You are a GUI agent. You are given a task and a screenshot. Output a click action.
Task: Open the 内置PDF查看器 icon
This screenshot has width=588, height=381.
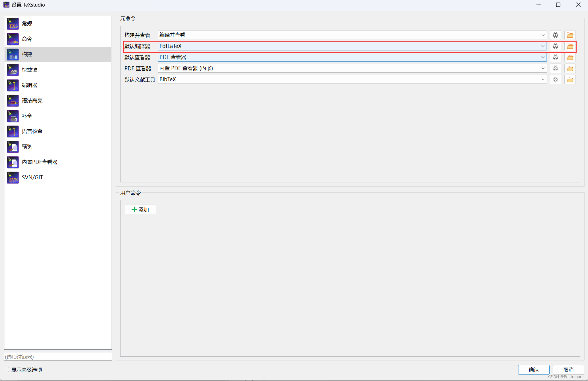pyautogui.click(x=13, y=162)
